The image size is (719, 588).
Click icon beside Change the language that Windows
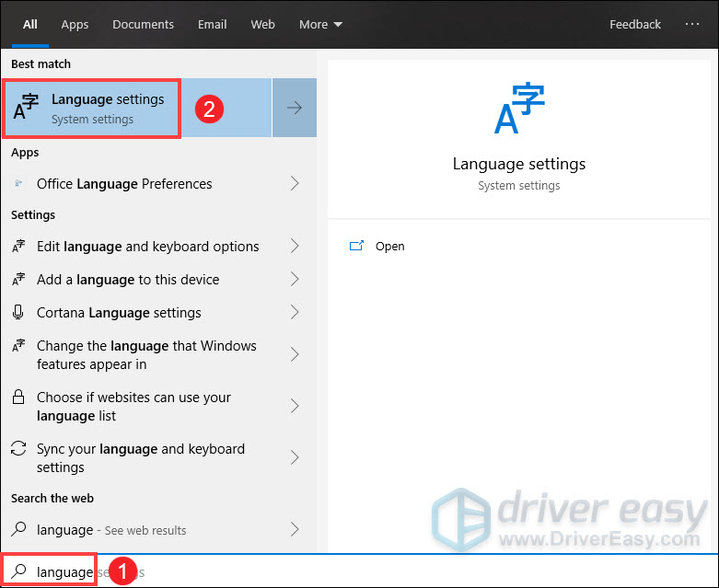[18, 346]
